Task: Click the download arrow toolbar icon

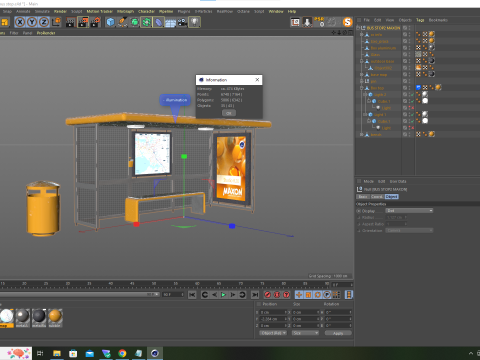Action: tap(307, 22)
